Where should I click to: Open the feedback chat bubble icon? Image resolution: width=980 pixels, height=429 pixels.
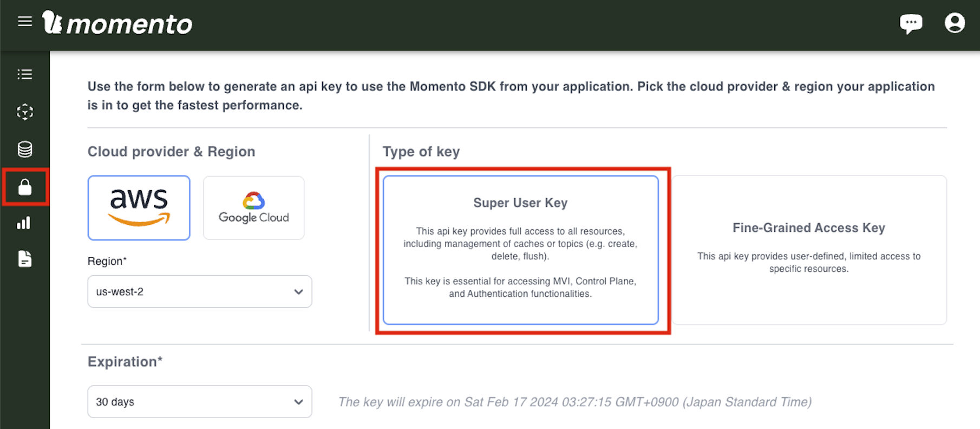pos(912,22)
